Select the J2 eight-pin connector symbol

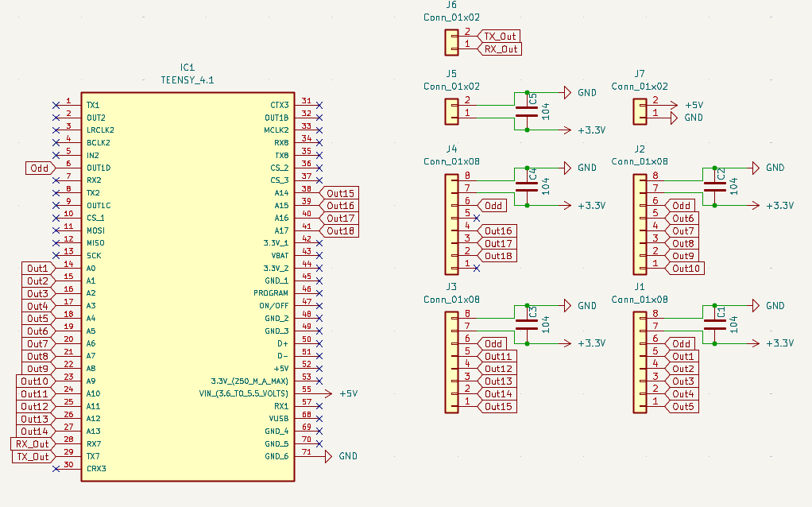point(640,224)
